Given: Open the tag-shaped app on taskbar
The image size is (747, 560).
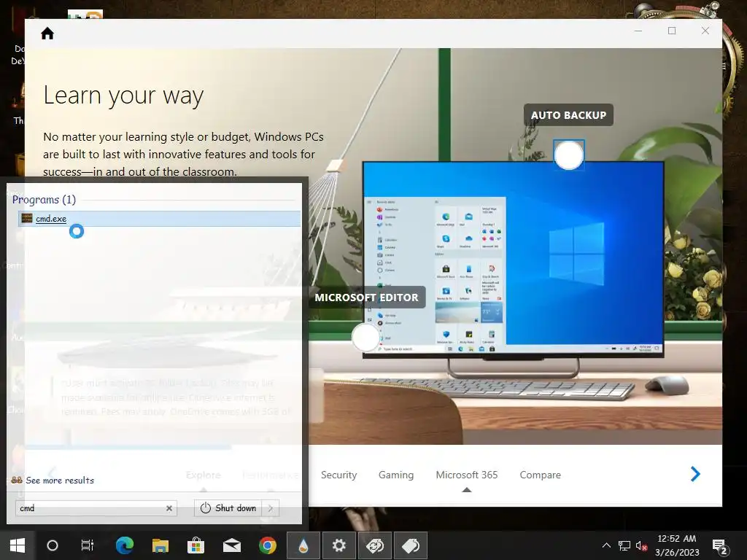Looking at the screenshot, I should pyautogui.click(x=410, y=545).
